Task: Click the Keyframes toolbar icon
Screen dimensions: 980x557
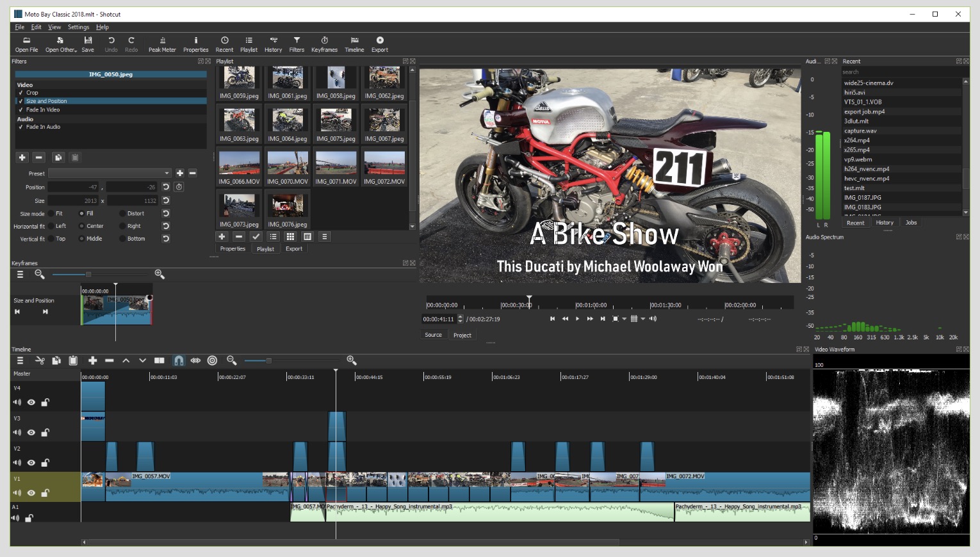Action: click(x=324, y=44)
